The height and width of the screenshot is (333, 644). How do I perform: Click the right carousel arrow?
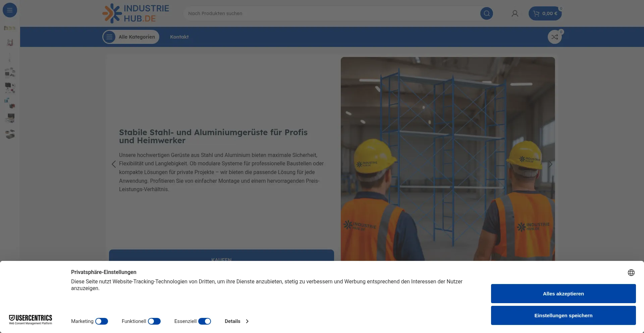click(x=550, y=164)
